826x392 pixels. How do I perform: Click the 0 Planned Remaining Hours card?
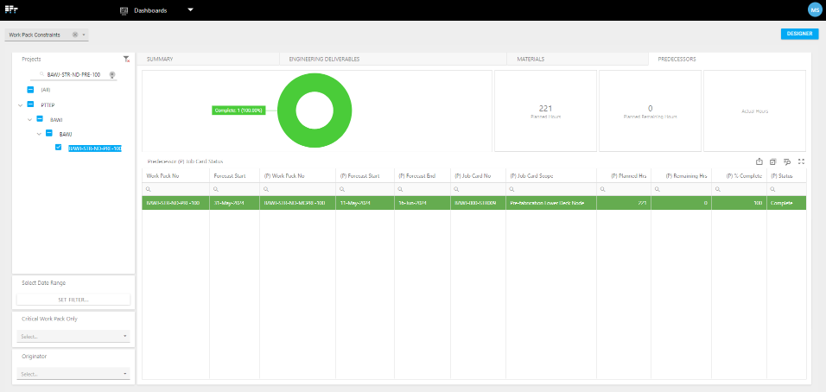[650, 111]
